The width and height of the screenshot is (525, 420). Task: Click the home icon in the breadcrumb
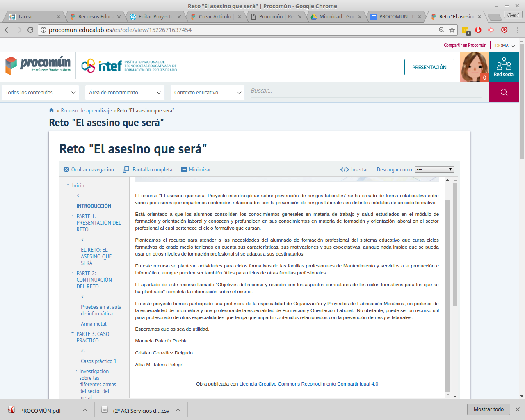tap(51, 110)
